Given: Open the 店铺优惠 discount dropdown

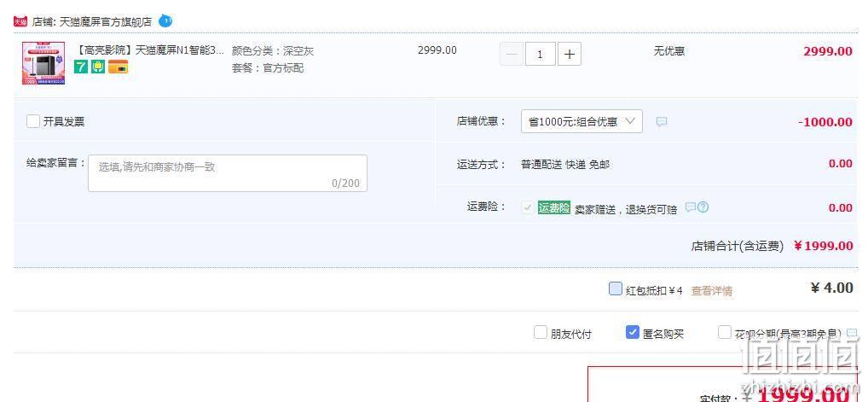Looking at the screenshot, I should (582, 121).
